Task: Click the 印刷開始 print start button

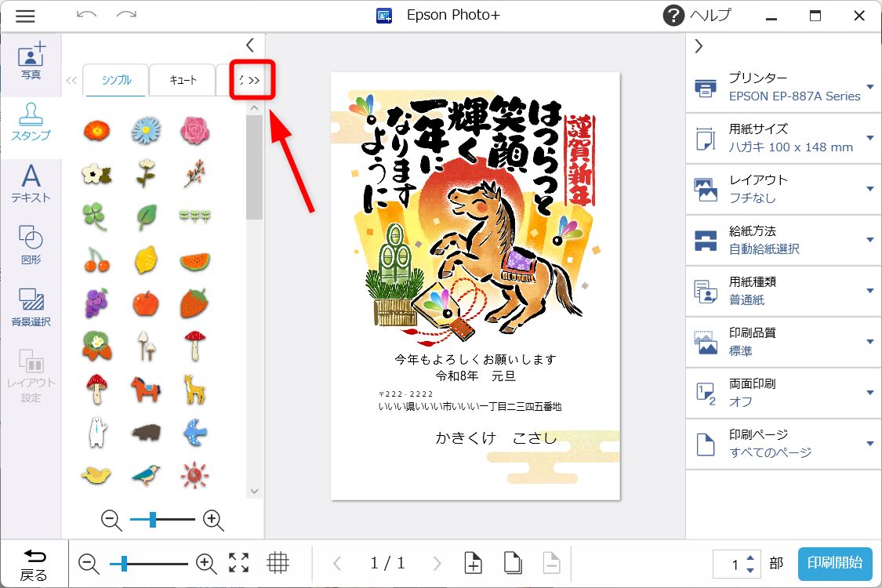Action: [x=835, y=563]
